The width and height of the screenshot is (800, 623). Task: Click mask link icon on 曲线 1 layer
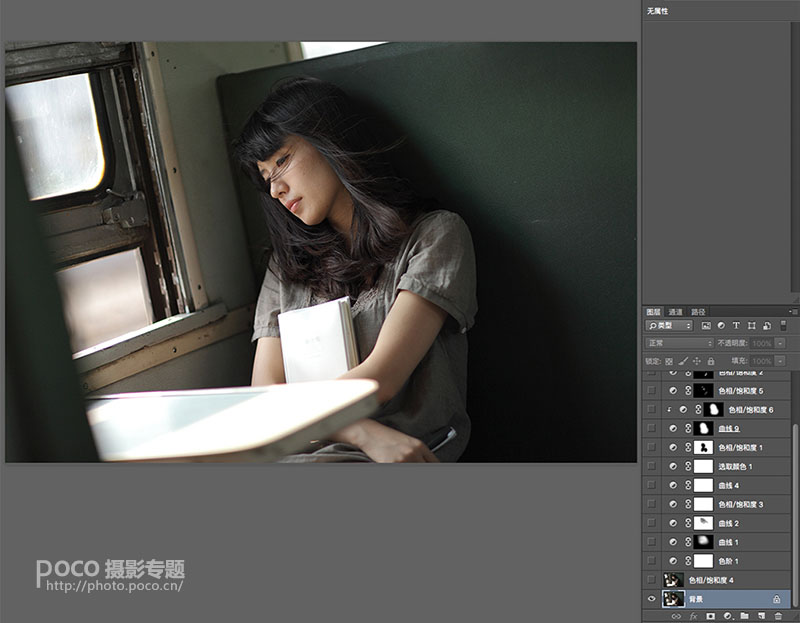[x=688, y=542]
